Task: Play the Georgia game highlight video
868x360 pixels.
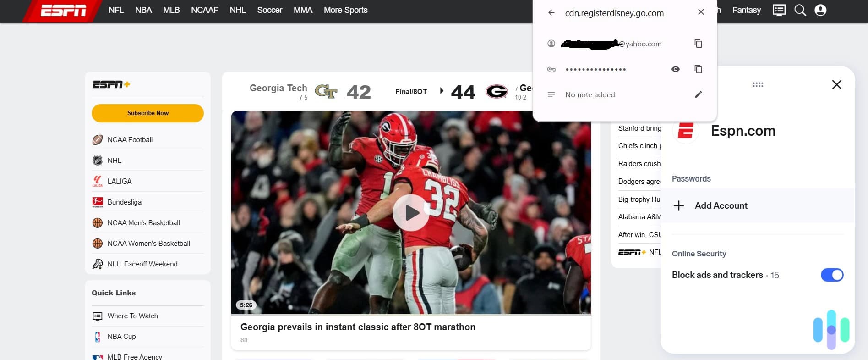Action: coord(411,213)
